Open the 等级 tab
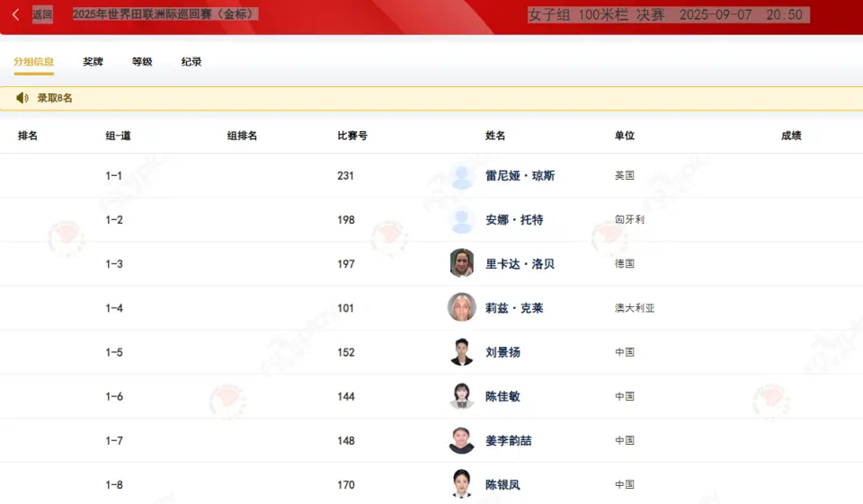 142,62
